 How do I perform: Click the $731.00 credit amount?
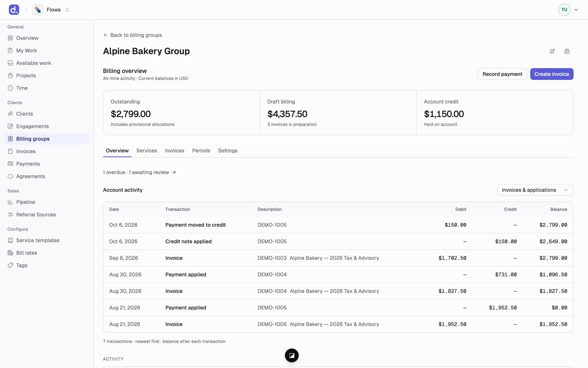click(x=506, y=275)
